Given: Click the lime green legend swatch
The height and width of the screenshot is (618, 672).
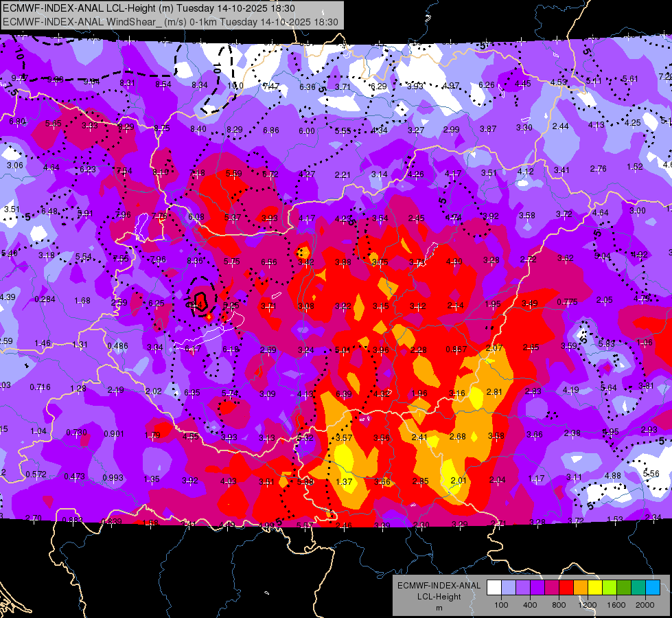Looking at the screenshot, I should (x=610, y=588).
